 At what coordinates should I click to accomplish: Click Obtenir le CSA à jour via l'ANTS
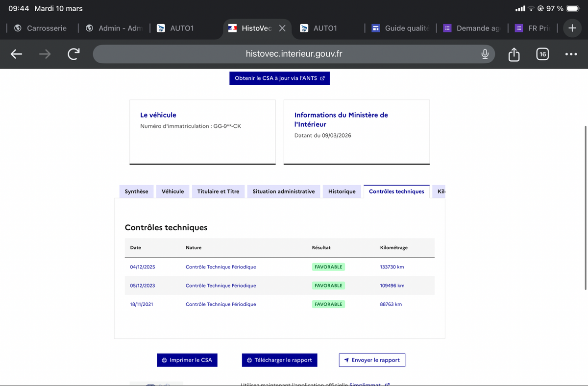point(279,78)
